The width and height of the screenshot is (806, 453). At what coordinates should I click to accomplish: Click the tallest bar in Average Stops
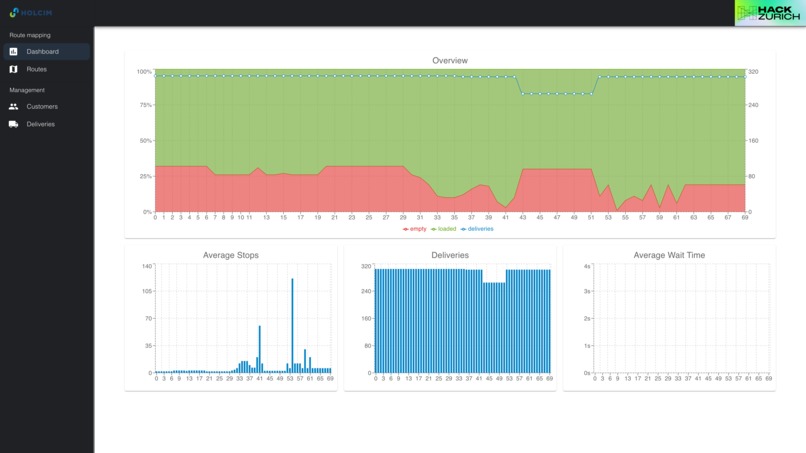[x=292, y=325]
